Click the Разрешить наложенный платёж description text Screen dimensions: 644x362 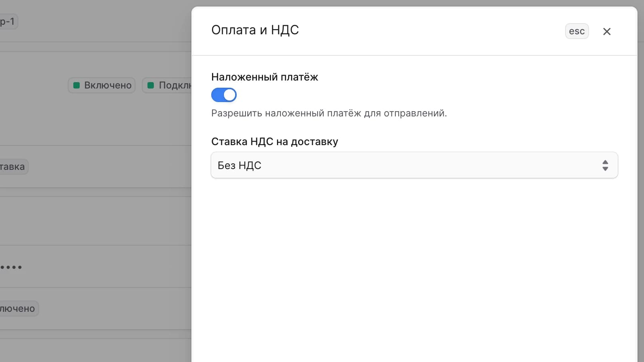pyautogui.click(x=329, y=113)
